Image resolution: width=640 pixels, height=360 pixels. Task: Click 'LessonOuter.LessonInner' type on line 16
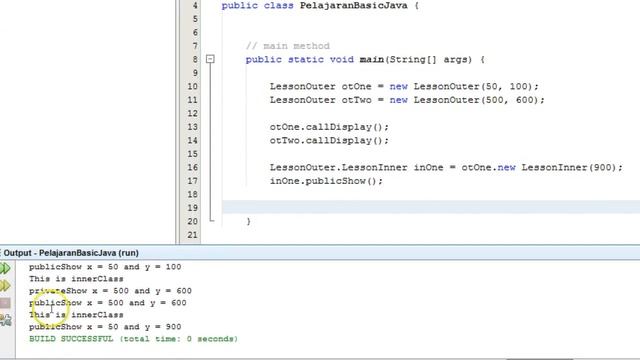(338, 167)
